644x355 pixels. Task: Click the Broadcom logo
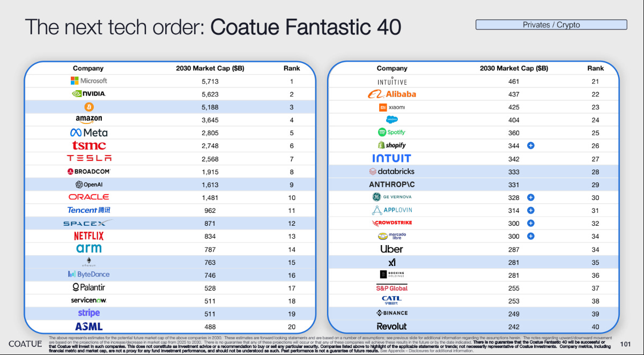coord(88,172)
